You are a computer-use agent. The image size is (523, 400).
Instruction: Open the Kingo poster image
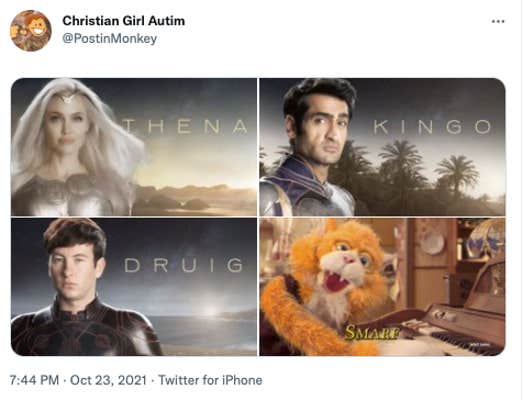point(382,147)
